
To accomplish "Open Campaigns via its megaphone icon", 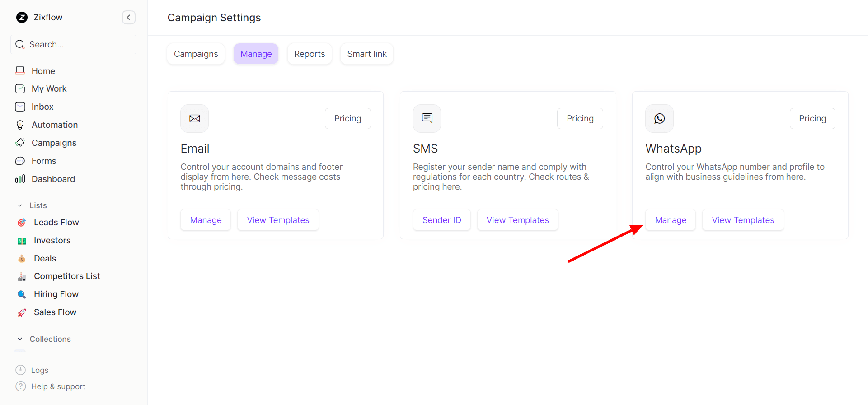I will coord(20,143).
